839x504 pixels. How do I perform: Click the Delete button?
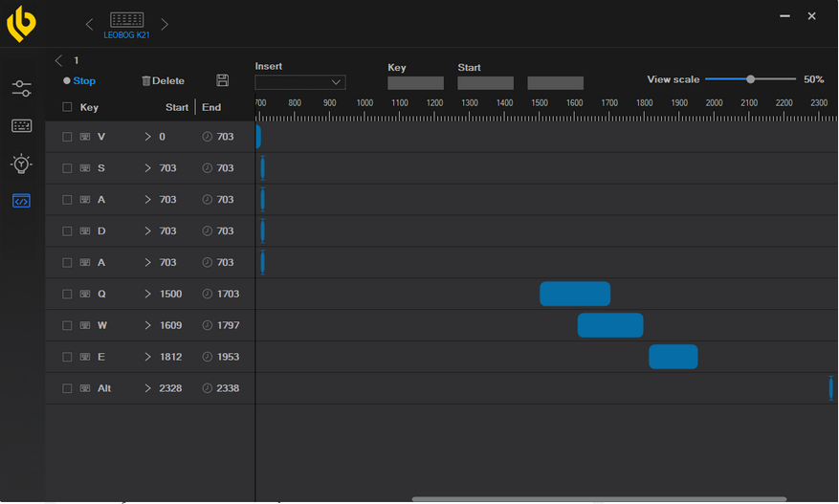coord(163,81)
